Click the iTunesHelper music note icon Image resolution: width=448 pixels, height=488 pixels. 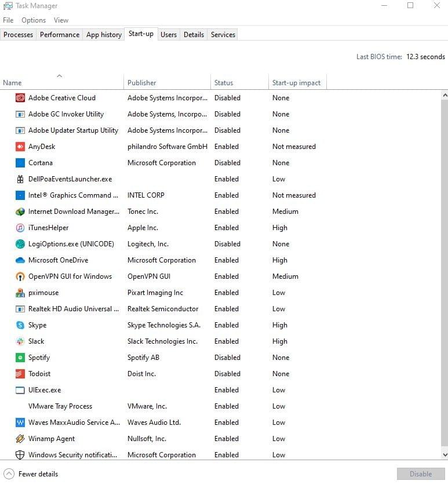pyautogui.click(x=20, y=228)
